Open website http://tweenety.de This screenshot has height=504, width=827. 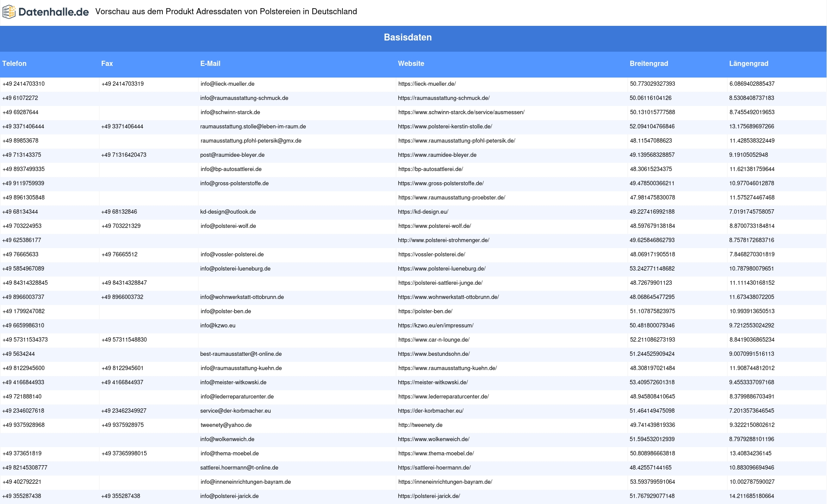tap(420, 425)
